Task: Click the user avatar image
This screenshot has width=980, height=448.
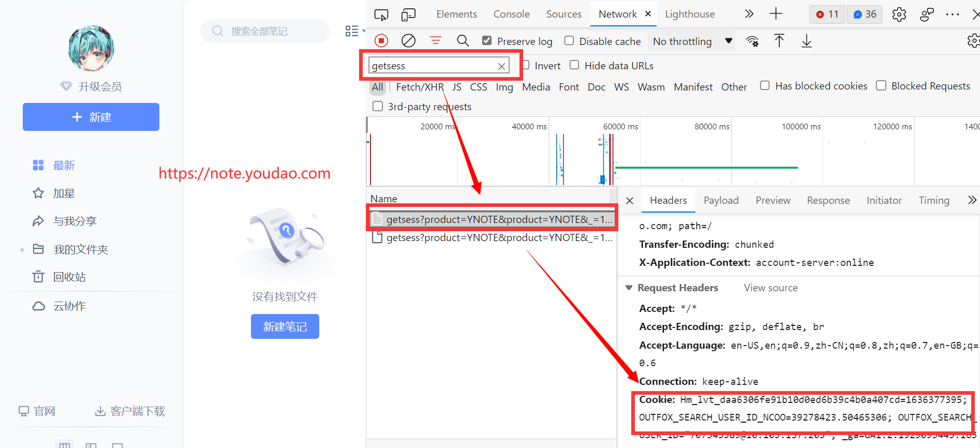Action: pos(91,49)
